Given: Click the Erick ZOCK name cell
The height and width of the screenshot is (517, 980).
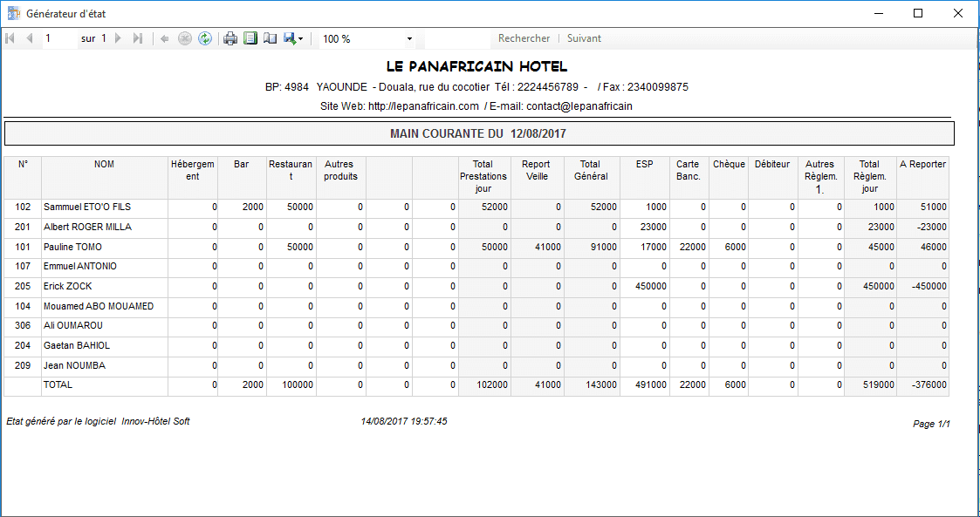Looking at the screenshot, I should pos(105,287).
